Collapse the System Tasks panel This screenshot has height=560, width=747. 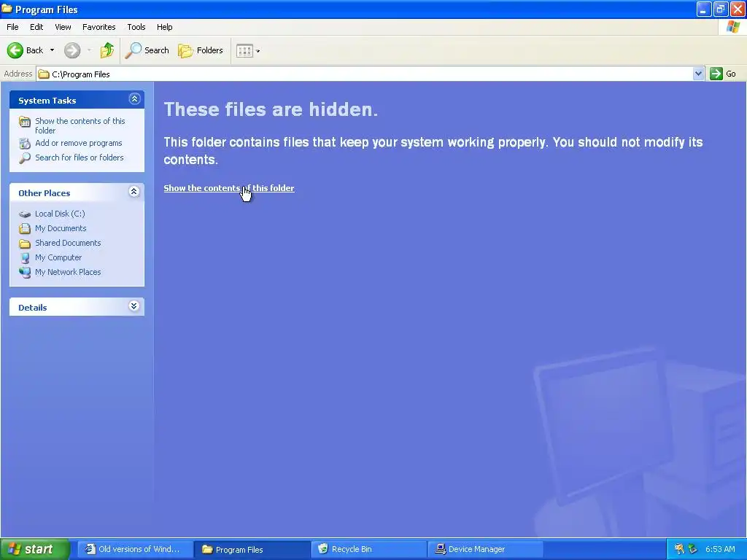click(134, 99)
